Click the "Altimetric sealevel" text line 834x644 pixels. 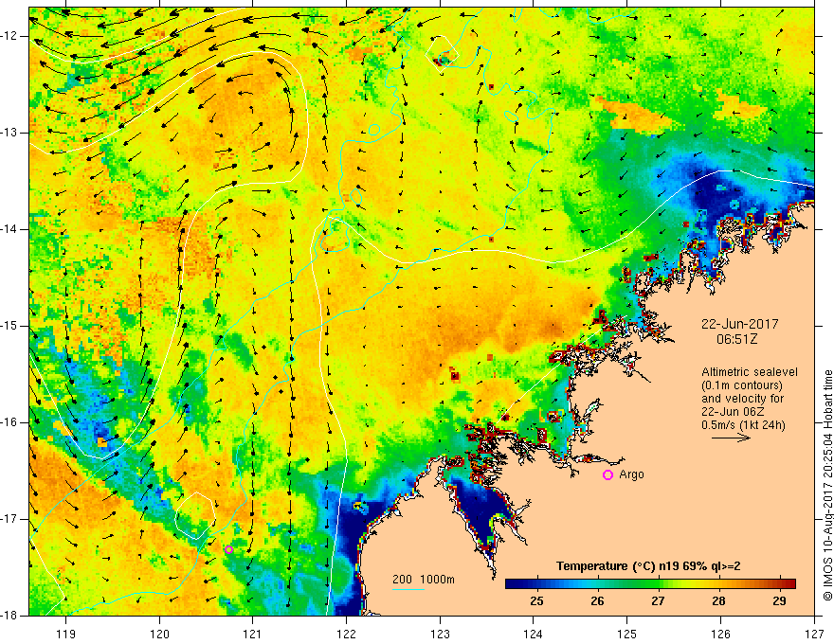tap(750, 372)
